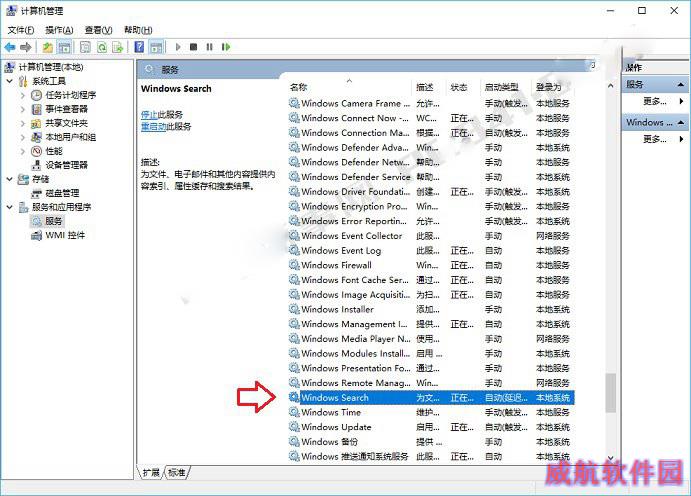Screen dimensions: 691x496
Task: Sort by the 描述 column header
Action: tap(429, 87)
